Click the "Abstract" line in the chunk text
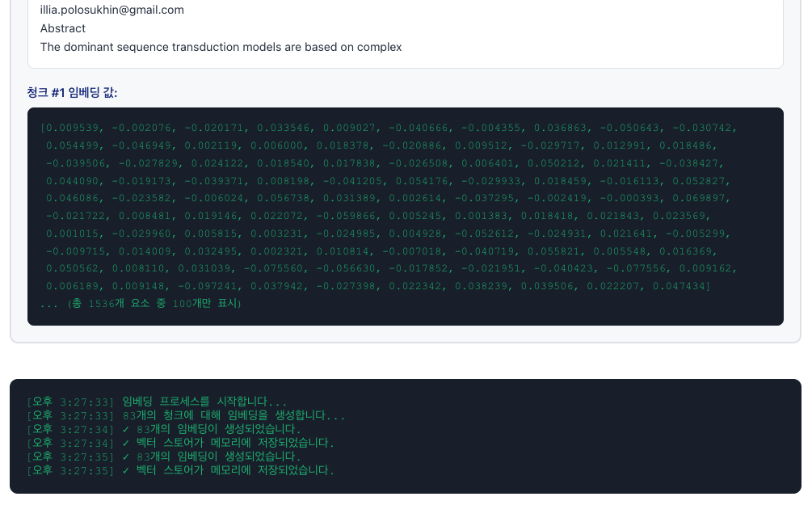 click(63, 28)
